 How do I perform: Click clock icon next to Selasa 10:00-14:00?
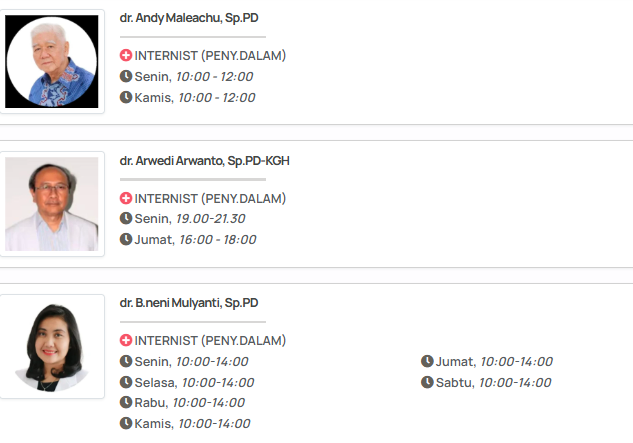tap(126, 382)
